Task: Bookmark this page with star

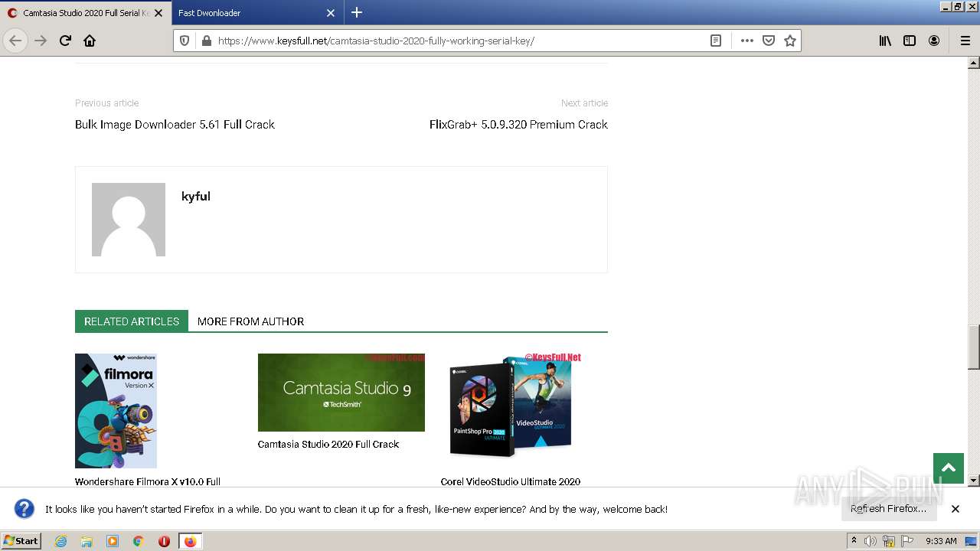Action: pos(790,41)
